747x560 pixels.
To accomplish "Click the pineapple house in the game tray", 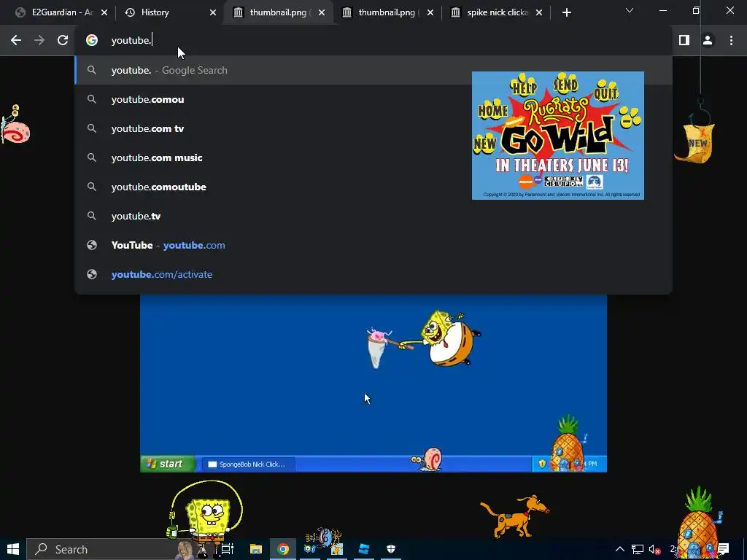I will coord(567,444).
